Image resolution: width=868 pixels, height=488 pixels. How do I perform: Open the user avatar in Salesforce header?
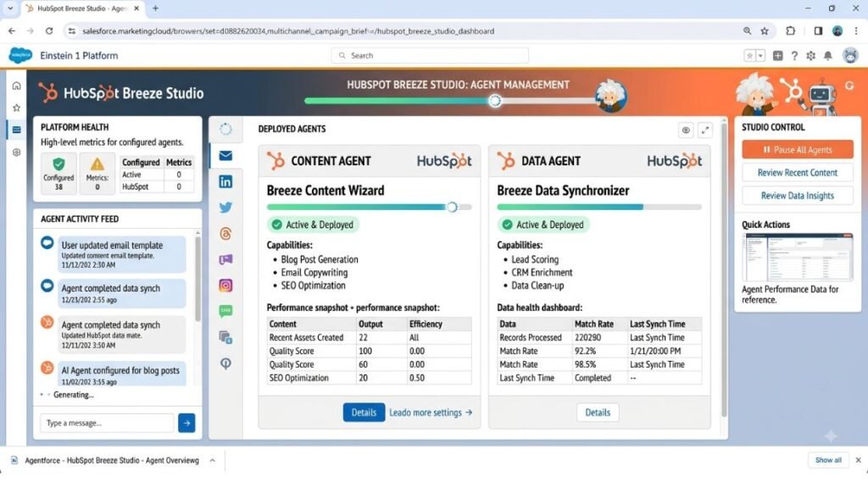(850, 55)
